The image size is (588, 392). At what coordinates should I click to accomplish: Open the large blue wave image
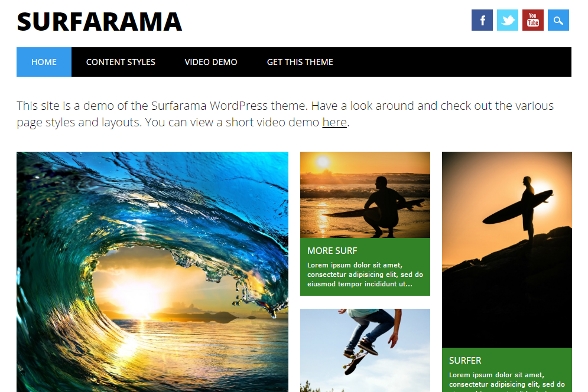pyautogui.click(x=152, y=272)
